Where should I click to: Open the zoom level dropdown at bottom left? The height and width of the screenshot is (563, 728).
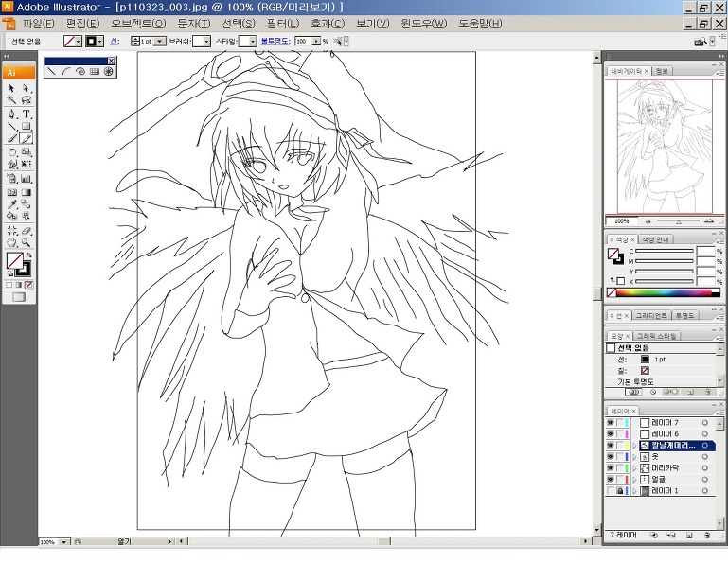pos(63,541)
